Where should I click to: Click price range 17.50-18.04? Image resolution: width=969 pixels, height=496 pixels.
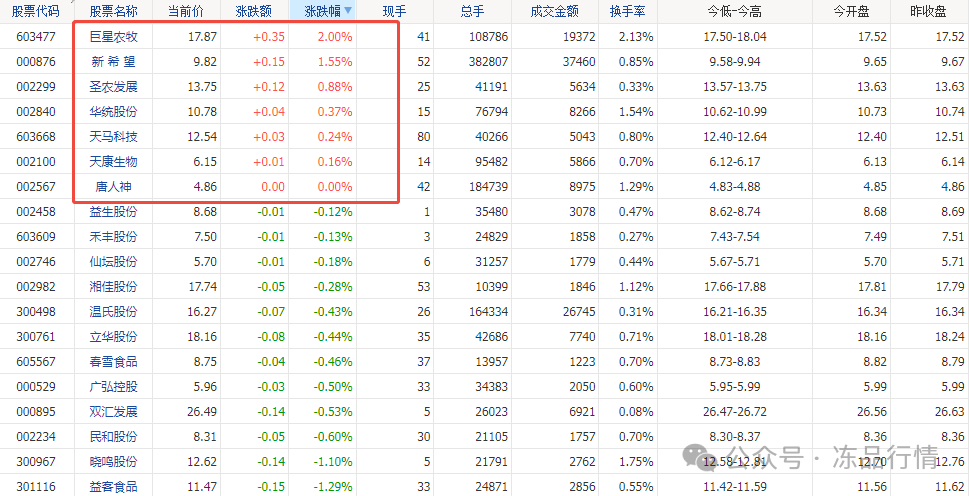coord(735,37)
